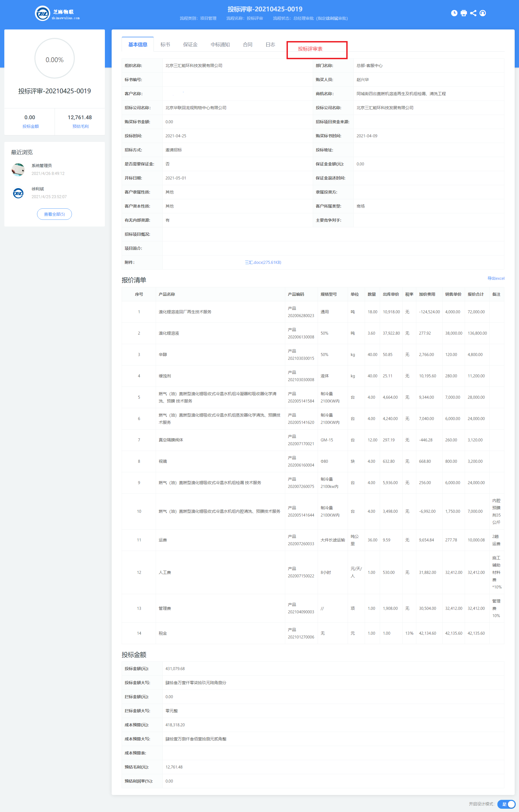The height and width of the screenshot is (812, 519).
Task: Click 系统管理员 avatar in recent views
Action: 18,169
